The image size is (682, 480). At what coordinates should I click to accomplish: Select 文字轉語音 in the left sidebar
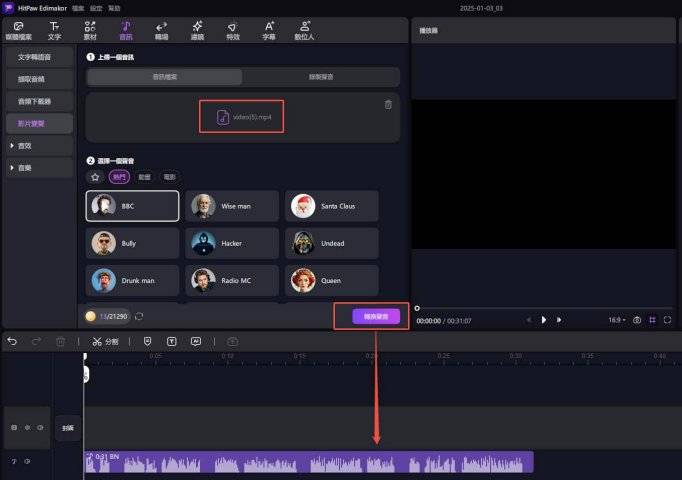[40, 57]
